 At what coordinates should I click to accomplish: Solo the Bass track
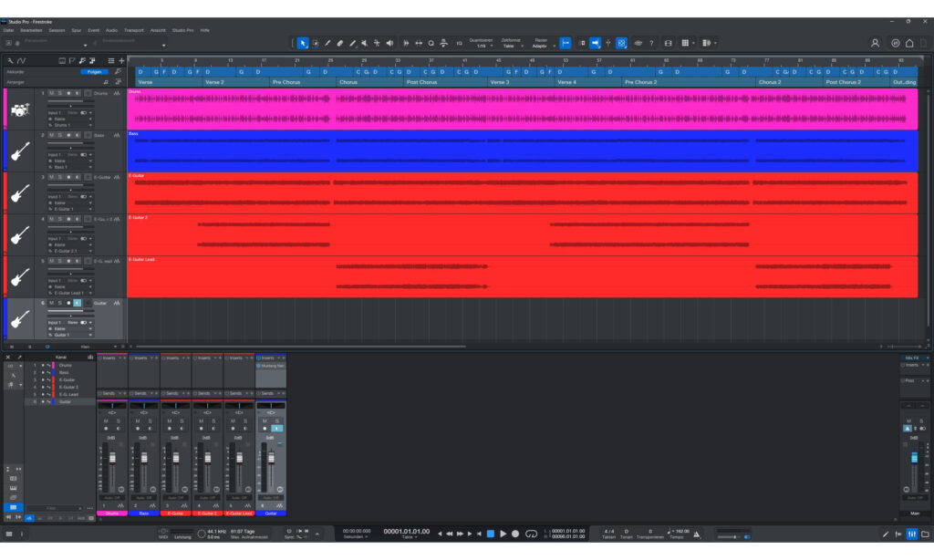(x=59, y=134)
